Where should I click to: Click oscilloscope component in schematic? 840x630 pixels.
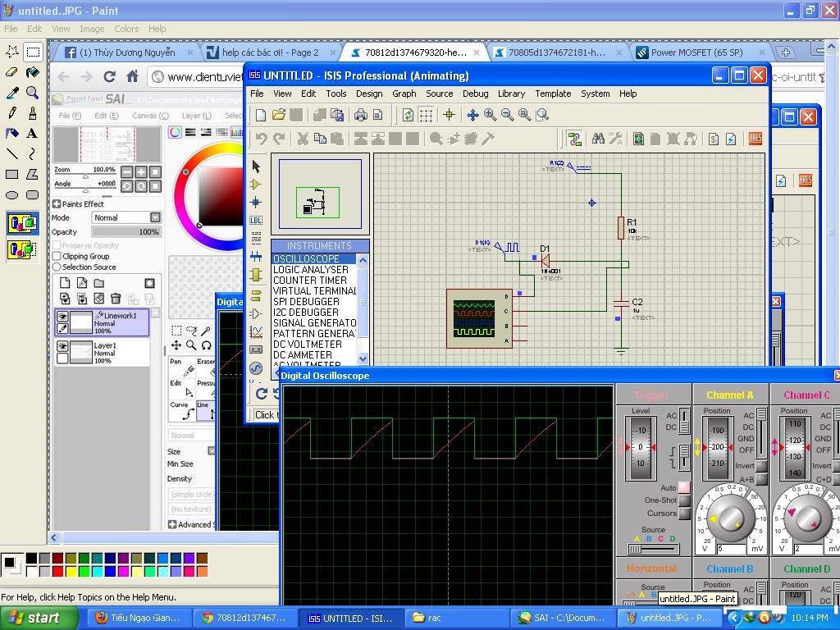[x=479, y=319]
